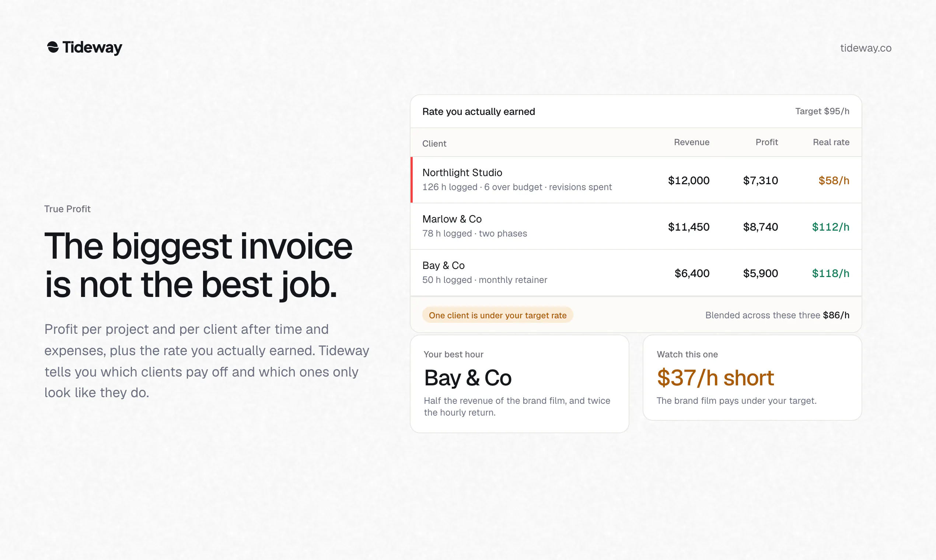936x560 pixels.
Task: Click the 'True Profit' label
Action: coord(67,209)
